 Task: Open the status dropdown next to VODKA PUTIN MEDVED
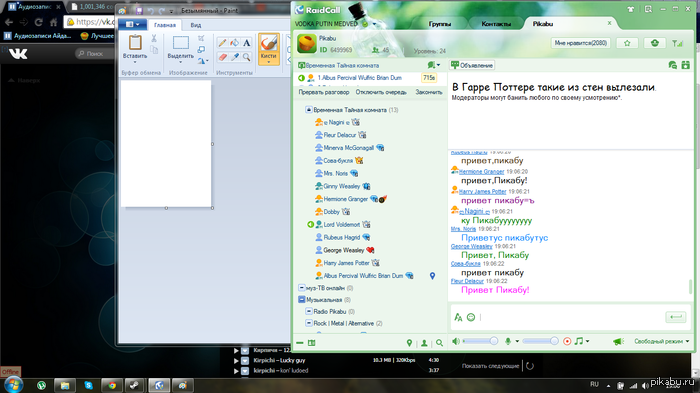point(375,24)
